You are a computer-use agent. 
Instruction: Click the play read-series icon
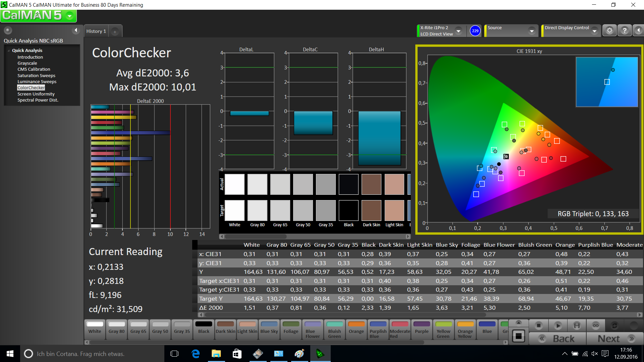point(558,325)
